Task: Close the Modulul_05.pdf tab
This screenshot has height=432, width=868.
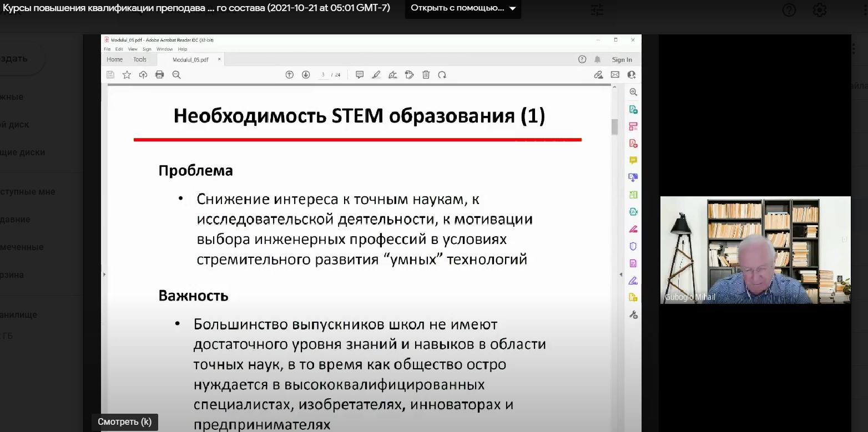Action: coord(219,59)
